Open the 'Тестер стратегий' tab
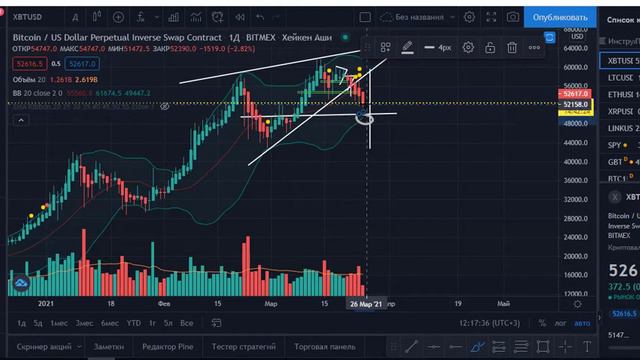The width and height of the screenshot is (640, 360). coord(244,347)
